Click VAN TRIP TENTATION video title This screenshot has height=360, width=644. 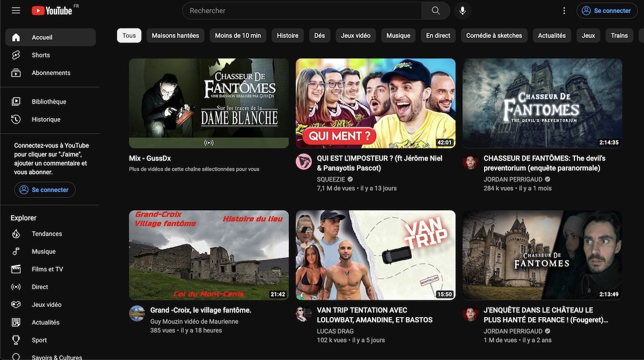(x=375, y=315)
